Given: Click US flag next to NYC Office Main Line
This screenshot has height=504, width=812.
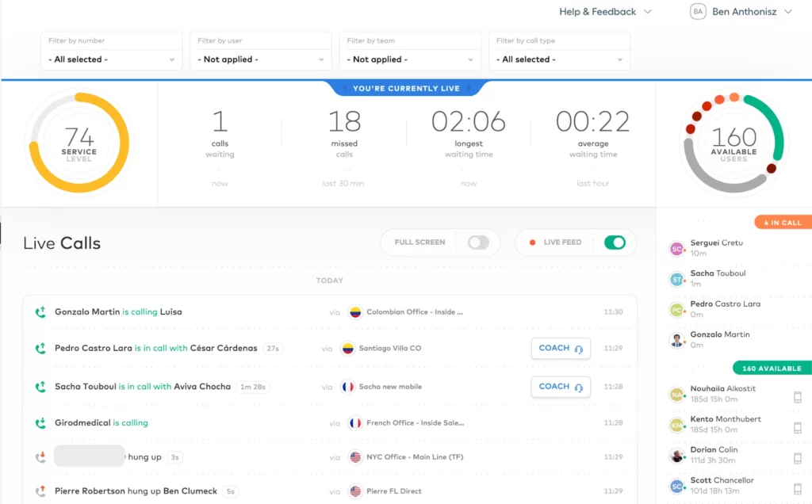Looking at the screenshot, I should [x=355, y=457].
